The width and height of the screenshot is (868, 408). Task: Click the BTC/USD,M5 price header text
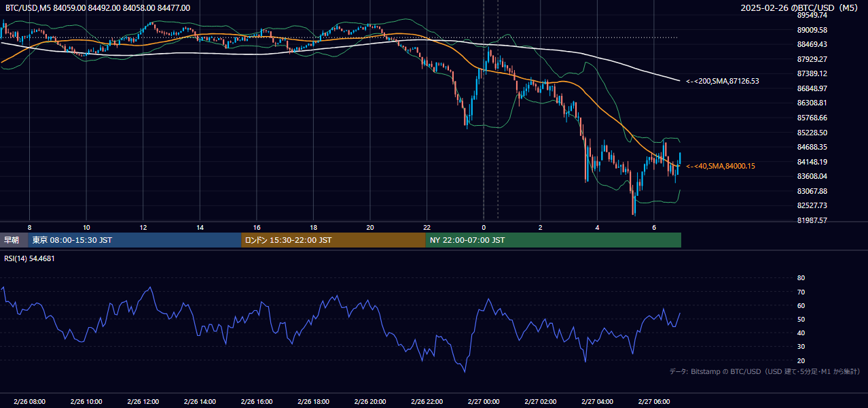(98, 8)
